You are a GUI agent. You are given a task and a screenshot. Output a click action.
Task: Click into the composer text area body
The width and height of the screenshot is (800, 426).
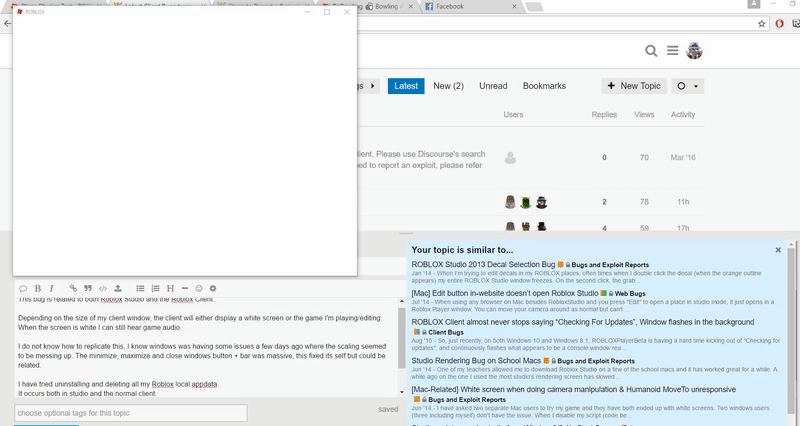[206, 347]
